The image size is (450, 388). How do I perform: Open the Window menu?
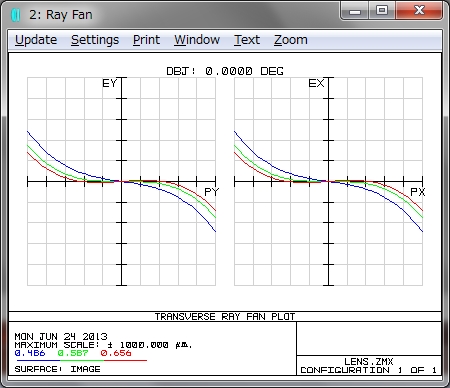[x=197, y=40]
